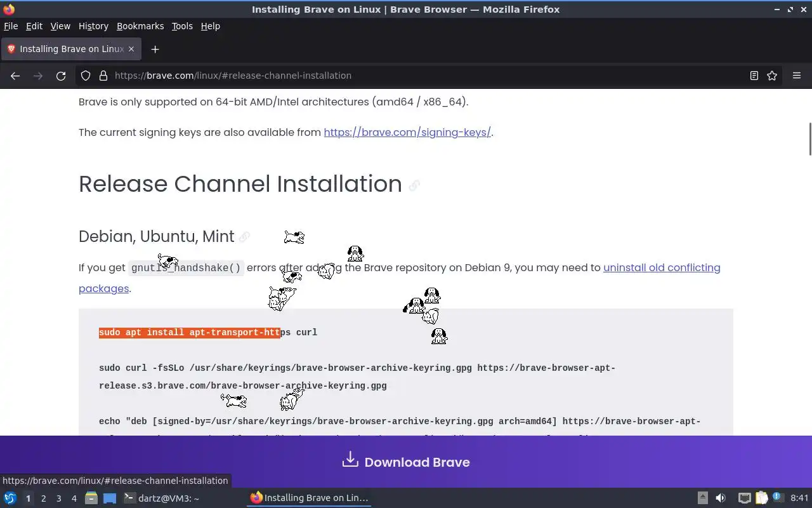Click the 64-bit AMD/Intel architectures sentence
The image size is (812, 508).
pyautogui.click(x=273, y=102)
